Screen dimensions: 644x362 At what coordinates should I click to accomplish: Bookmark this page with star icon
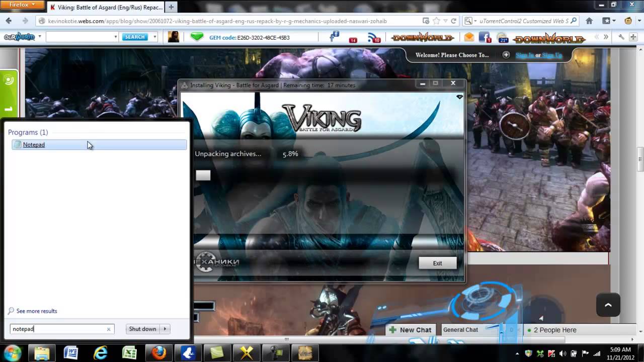coord(436,21)
